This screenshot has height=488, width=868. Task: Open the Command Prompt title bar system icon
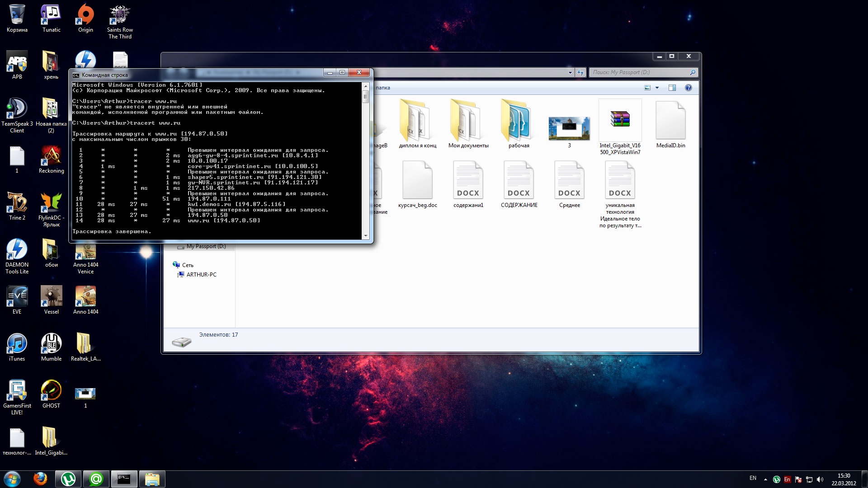click(x=75, y=75)
